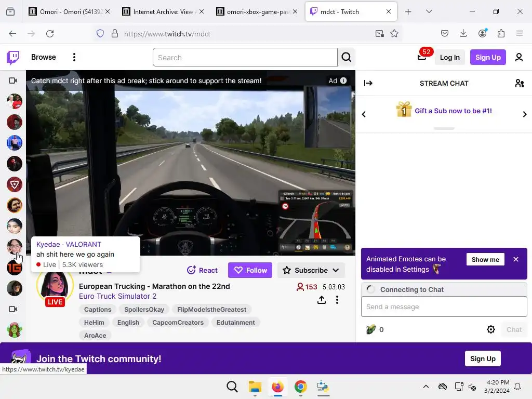Image resolution: width=532 pixels, height=399 pixels.
Task: Open File Explorer from the taskbar
Action: [x=255, y=387]
